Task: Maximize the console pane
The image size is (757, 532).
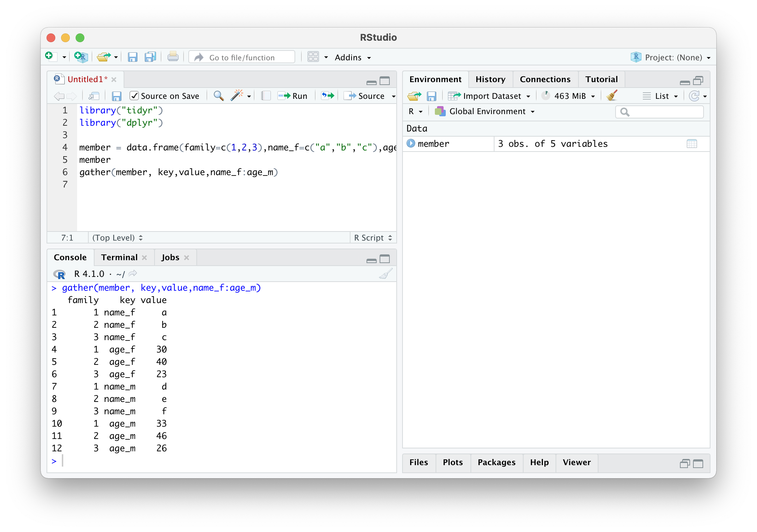Action: click(385, 258)
